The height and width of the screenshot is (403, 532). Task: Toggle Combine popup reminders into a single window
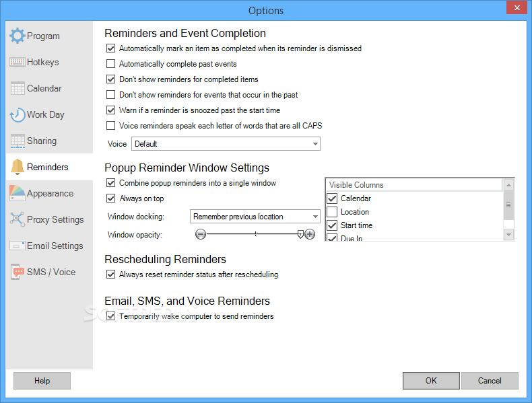[110, 183]
